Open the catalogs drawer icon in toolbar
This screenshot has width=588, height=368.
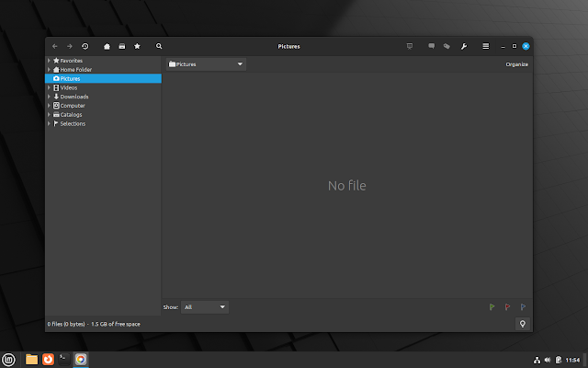pyautogui.click(x=122, y=46)
